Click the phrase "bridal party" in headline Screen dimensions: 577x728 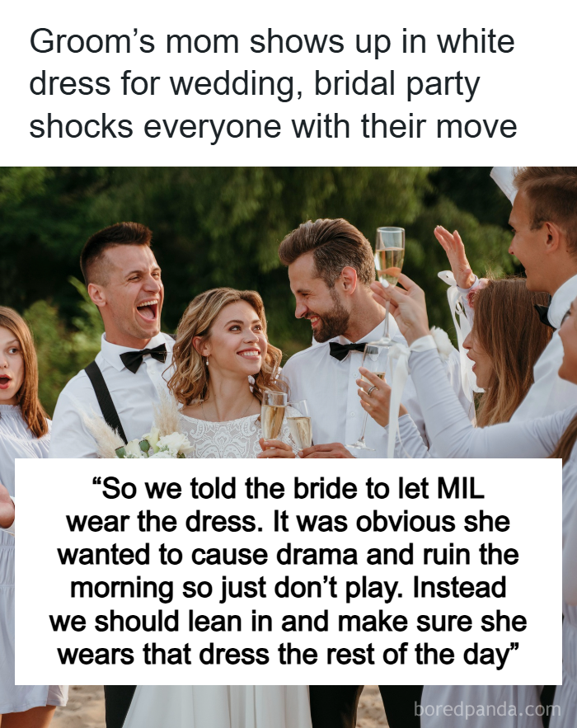click(396, 84)
